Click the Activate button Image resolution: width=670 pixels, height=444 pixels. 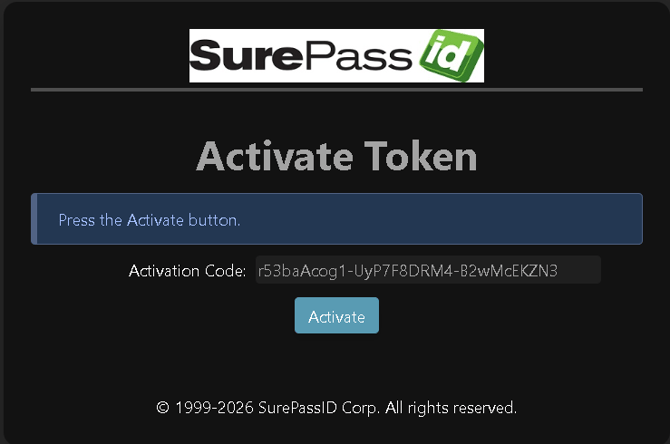(x=337, y=315)
